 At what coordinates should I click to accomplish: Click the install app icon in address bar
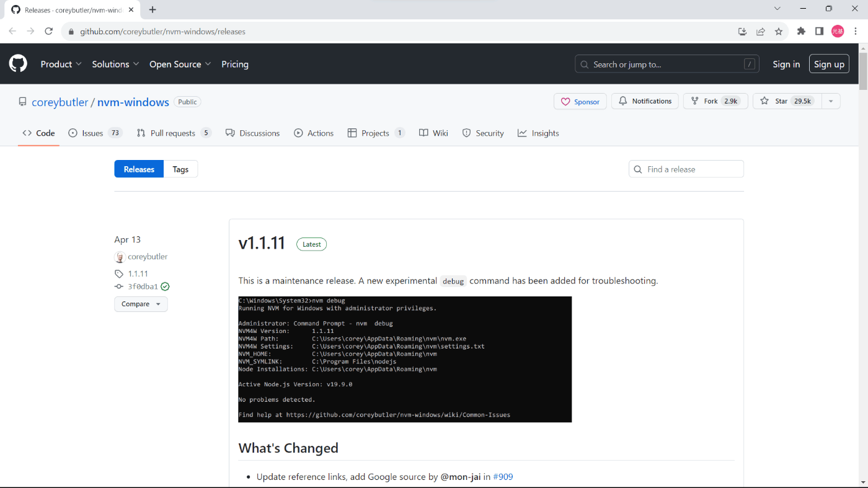pyautogui.click(x=742, y=32)
